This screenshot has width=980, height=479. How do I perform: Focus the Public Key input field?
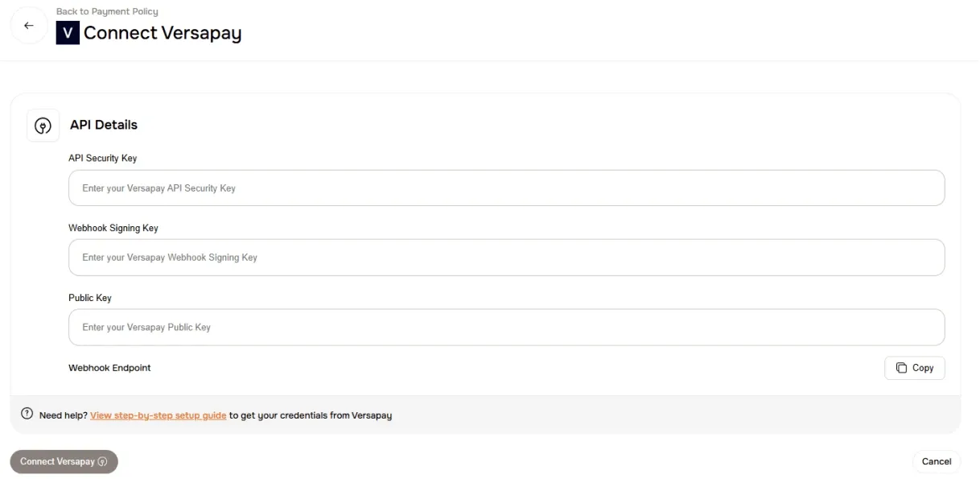pos(505,327)
